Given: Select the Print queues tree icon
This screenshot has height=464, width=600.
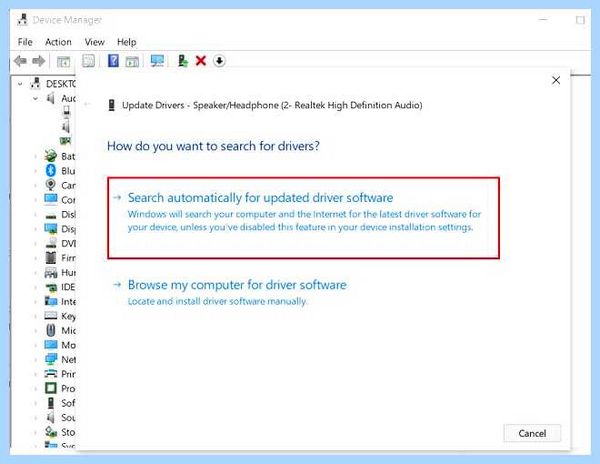Looking at the screenshot, I should pos(51,374).
